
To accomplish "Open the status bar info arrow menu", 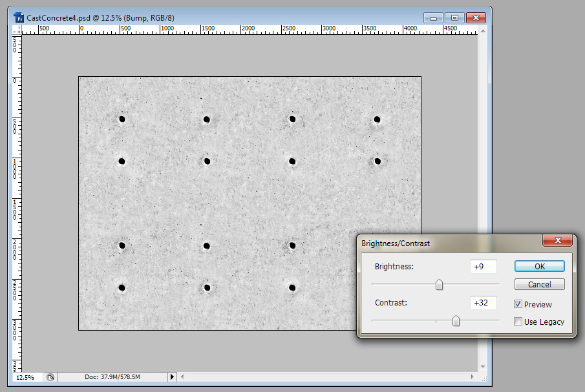I will (x=172, y=377).
